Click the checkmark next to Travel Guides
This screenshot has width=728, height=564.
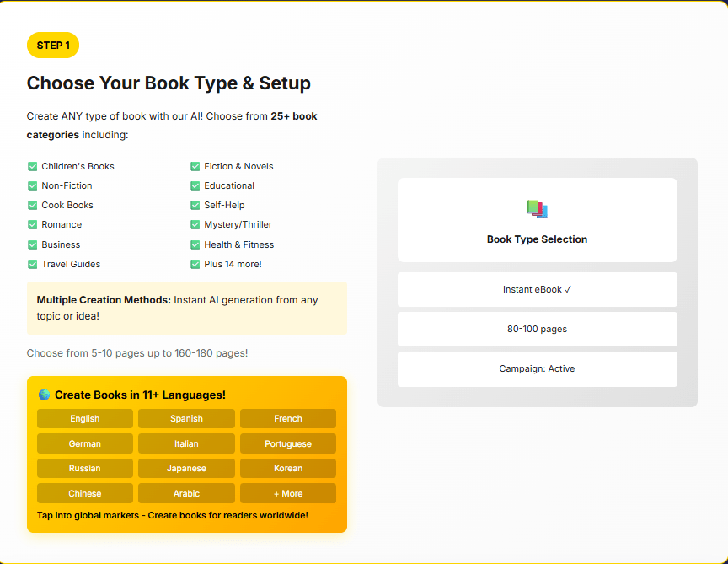click(x=33, y=264)
